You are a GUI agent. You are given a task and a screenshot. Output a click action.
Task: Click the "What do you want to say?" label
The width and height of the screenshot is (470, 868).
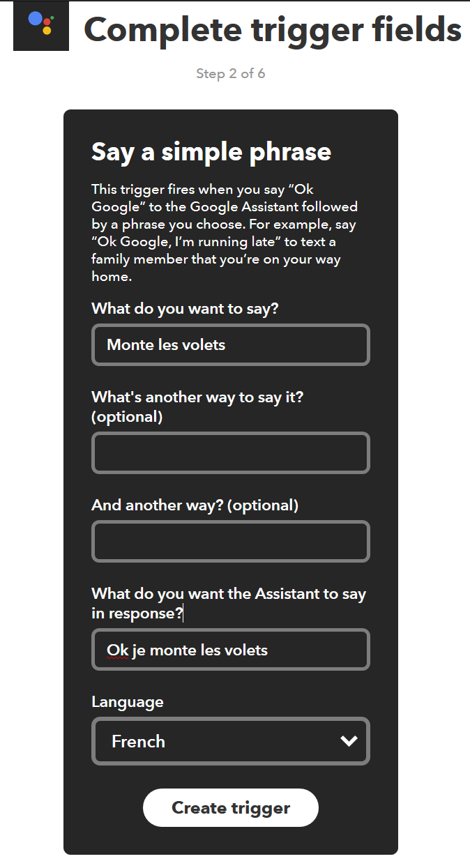[x=185, y=308]
